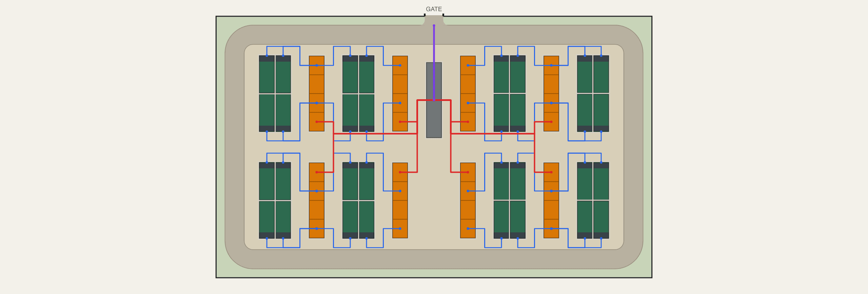Click the gate opening in the perimeter fence
The image size is (868, 294).
(x=434, y=16)
